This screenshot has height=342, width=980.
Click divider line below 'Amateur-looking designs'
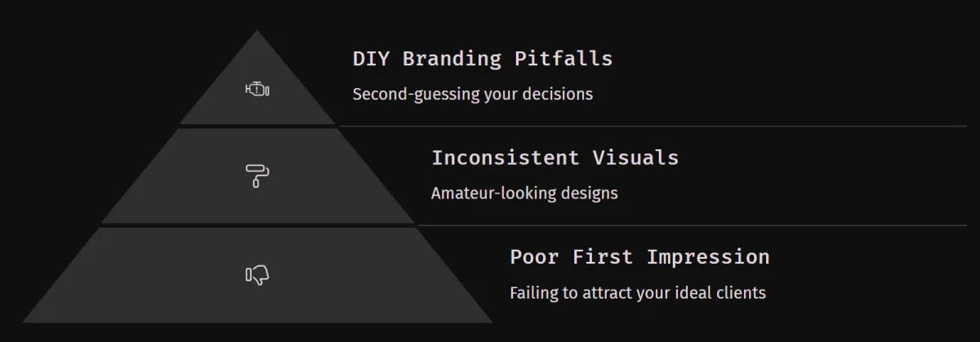(x=692, y=225)
